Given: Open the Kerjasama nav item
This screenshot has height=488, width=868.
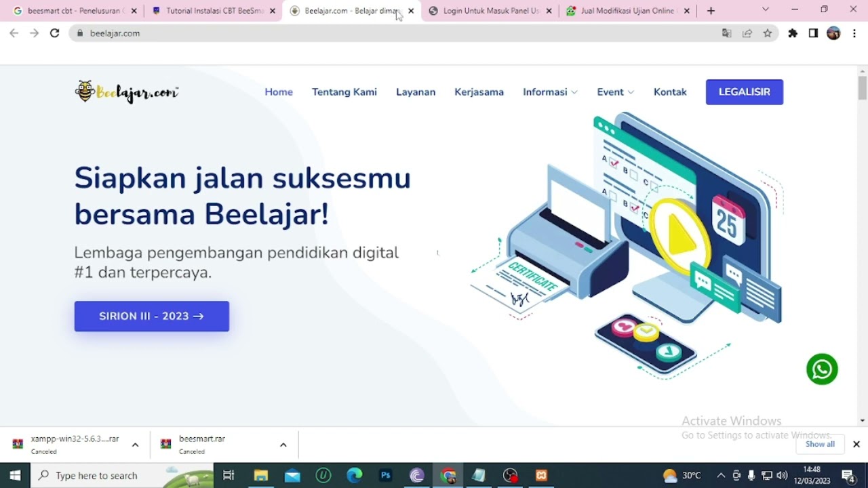Looking at the screenshot, I should [x=479, y=92].
